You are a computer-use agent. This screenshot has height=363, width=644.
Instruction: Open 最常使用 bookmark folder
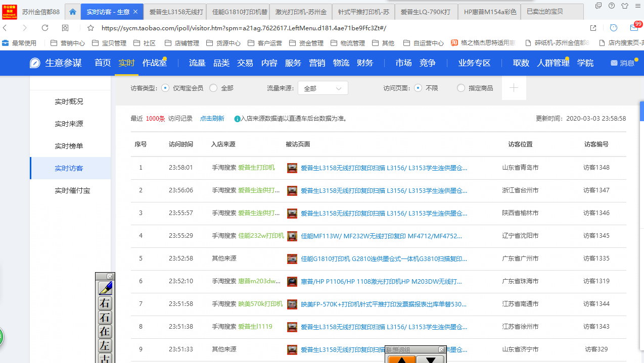[19, 43]
